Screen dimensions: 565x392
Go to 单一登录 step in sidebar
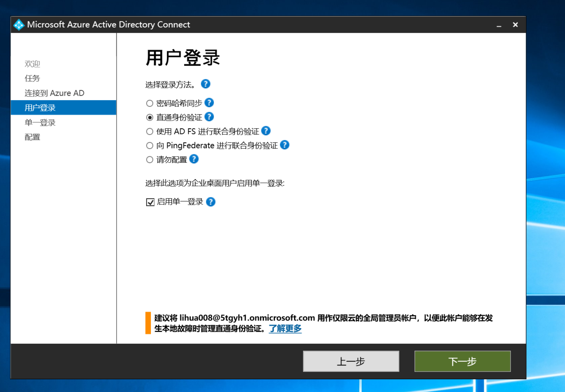coord(40,123)
